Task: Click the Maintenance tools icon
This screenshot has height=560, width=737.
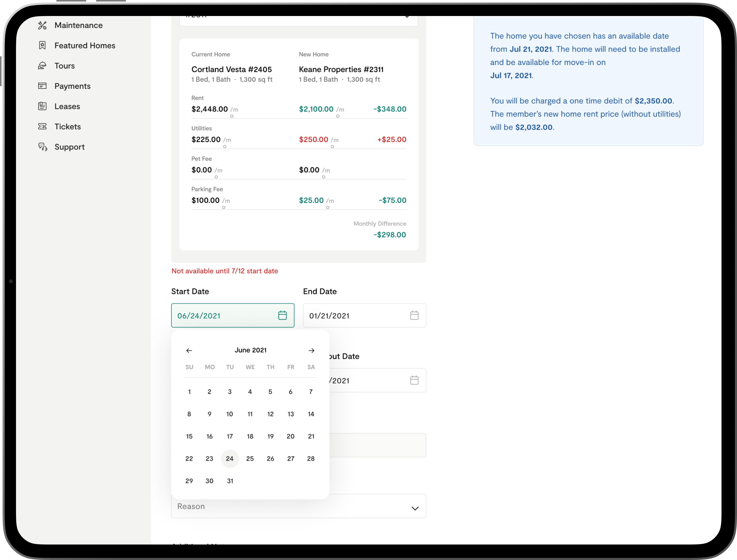Action: (42, 25)
